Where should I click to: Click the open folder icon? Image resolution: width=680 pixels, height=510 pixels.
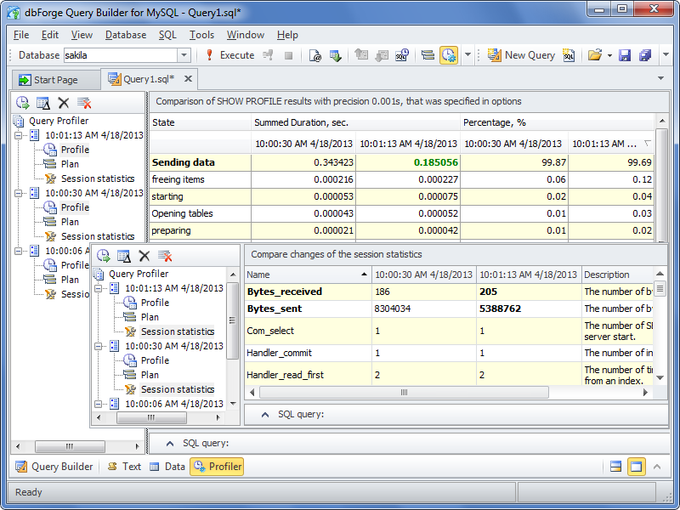[x=595, y=55]
